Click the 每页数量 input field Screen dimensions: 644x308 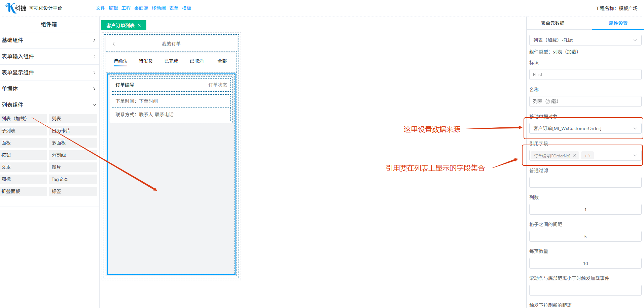(585, 264)
